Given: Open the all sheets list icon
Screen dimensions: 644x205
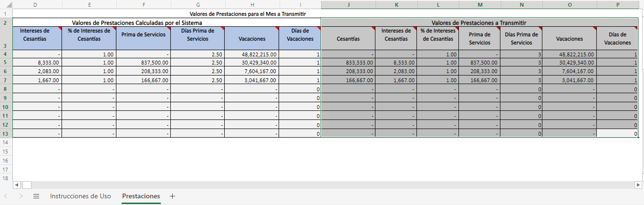Looking at the screenshot, I should [x=36, y=196].
